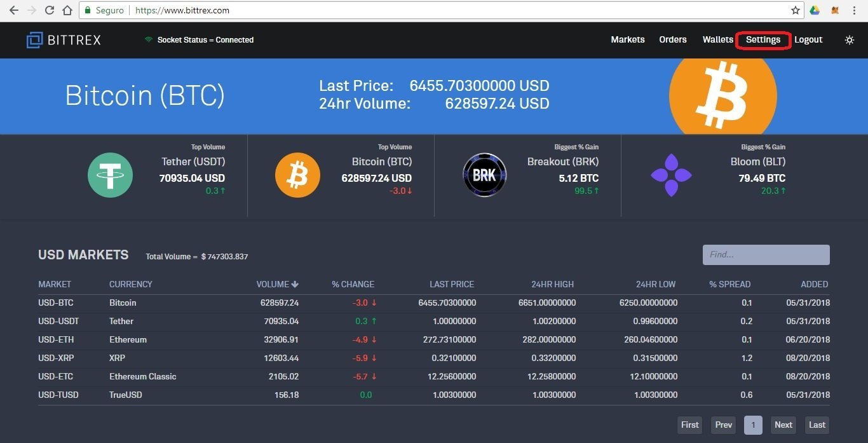This screenshot has width=868, height=443.
Task: Sort by 24HR LOW column header
Action: coord(656,284)
